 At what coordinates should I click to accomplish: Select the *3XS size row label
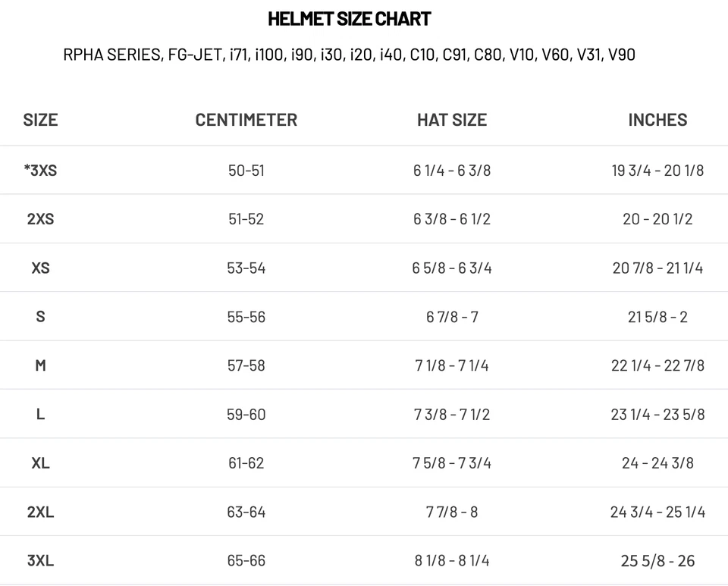(x=40, y=171)
